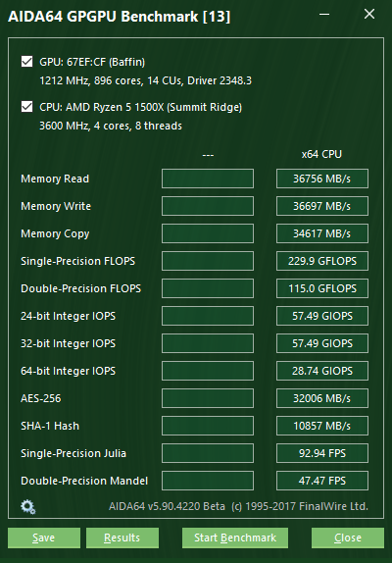Select the Memory Read CPU result 36756 MB/s
Viewport: 392px width, 563px height.
[322, 179]
